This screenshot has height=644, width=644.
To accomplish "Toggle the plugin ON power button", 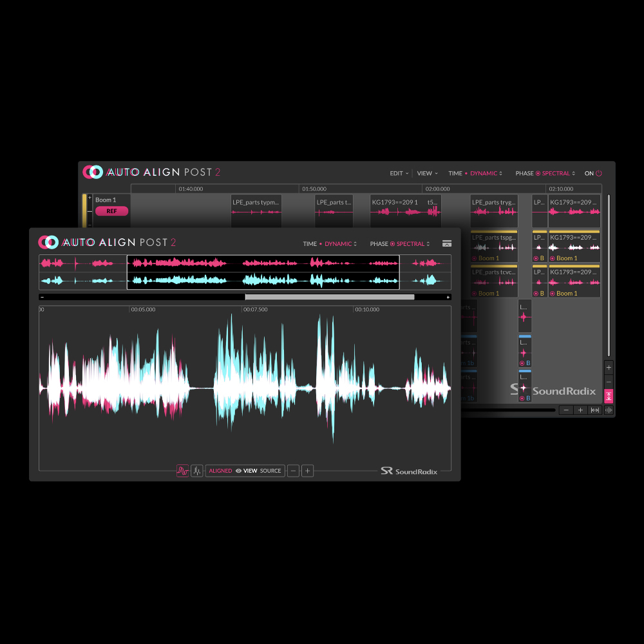I will coord(598,173).
